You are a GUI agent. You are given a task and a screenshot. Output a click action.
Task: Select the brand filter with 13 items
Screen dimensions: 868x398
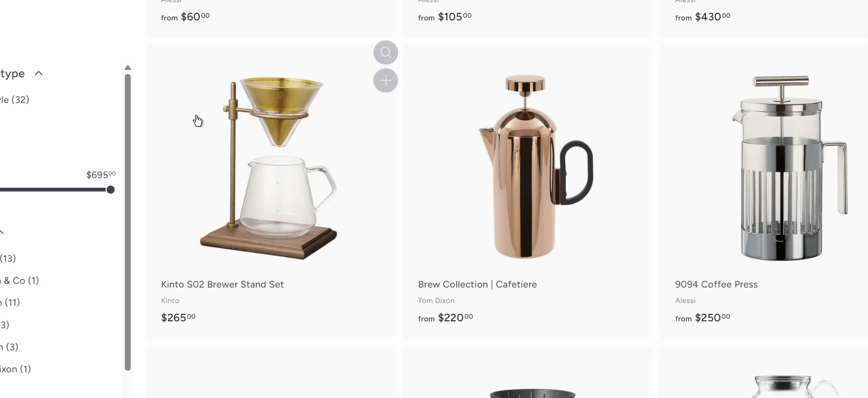[8, 259]
